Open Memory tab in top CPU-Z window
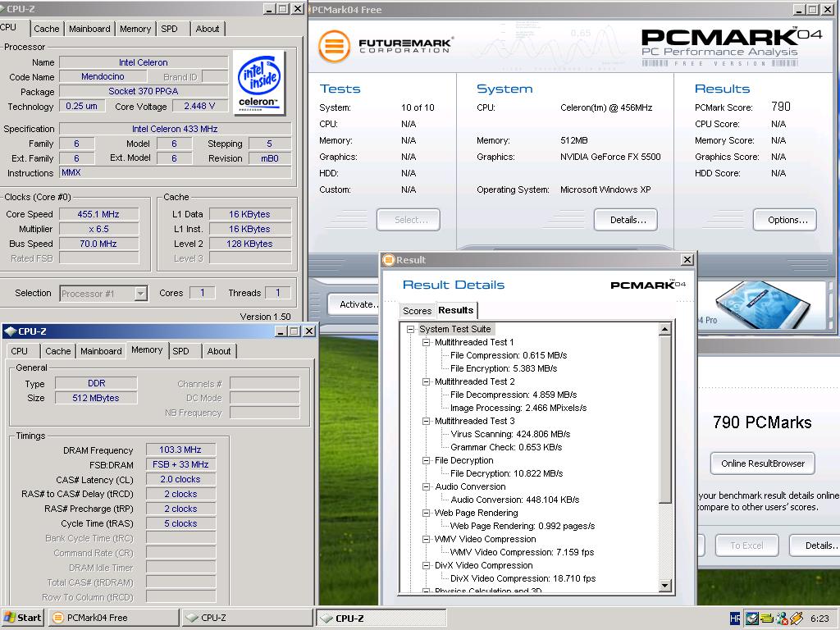840x630 pixels. [x=135, y=29]
